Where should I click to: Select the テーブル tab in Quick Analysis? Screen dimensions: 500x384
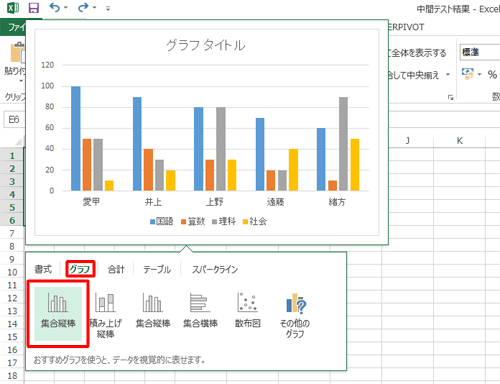(x=157, y=269)
